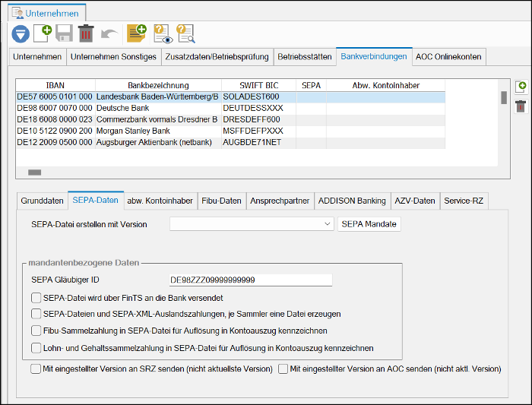532x405 pixels.
Task: Select the Commerzbank vormals Dresdner row
Action: [x=231, y=119]
